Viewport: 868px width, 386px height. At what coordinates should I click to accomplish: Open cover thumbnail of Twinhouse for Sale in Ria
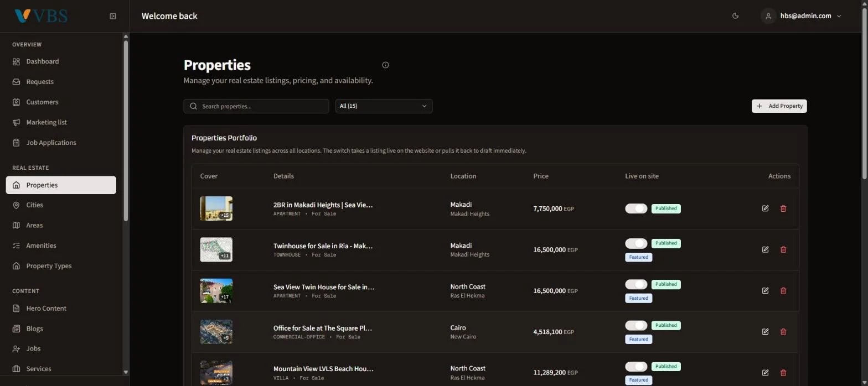pos(216,249)
